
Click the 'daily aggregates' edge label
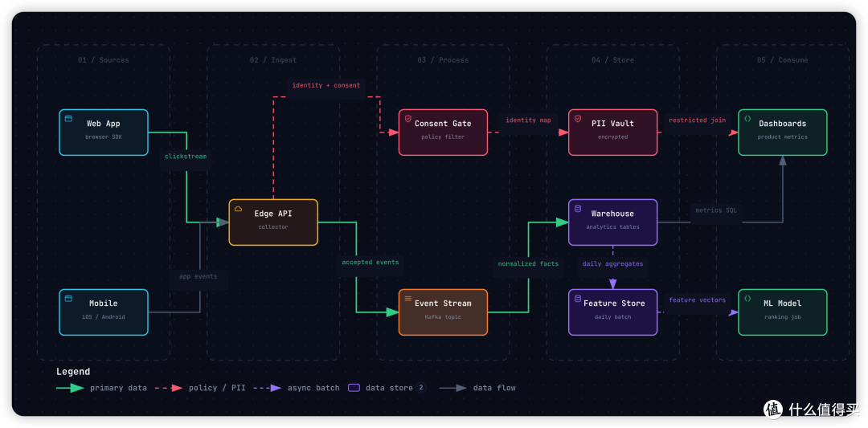(x=612, y=264)
